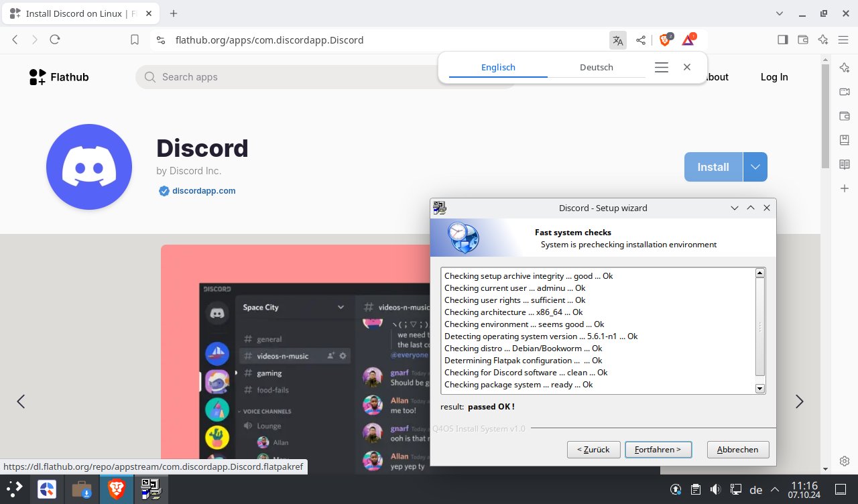Open Leo AI sparkle icon in toolbar

[x=823, y=40]
